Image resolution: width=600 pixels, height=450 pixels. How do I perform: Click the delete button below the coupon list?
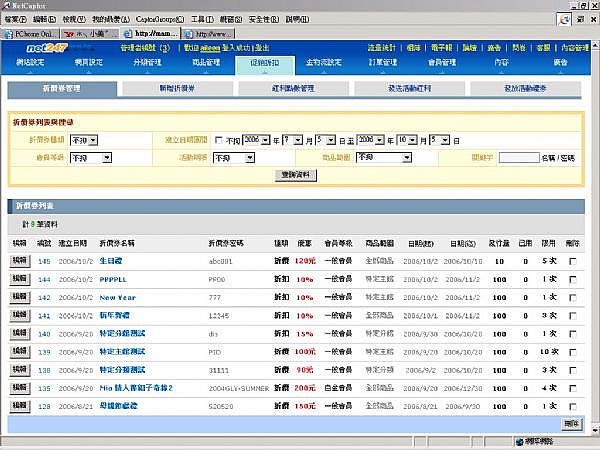pyautogui.click(x=572, y=424)
